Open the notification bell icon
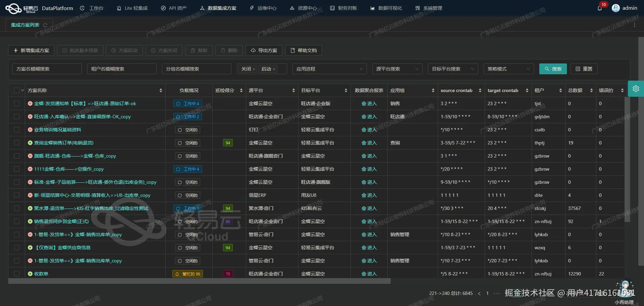644x306 pixels. pyautogui.click(x=600, y=8)
